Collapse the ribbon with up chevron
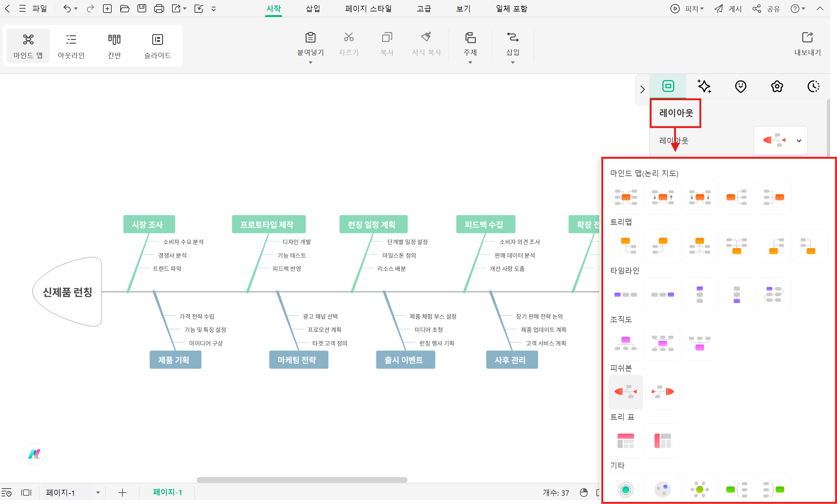 tap(820, 9)
